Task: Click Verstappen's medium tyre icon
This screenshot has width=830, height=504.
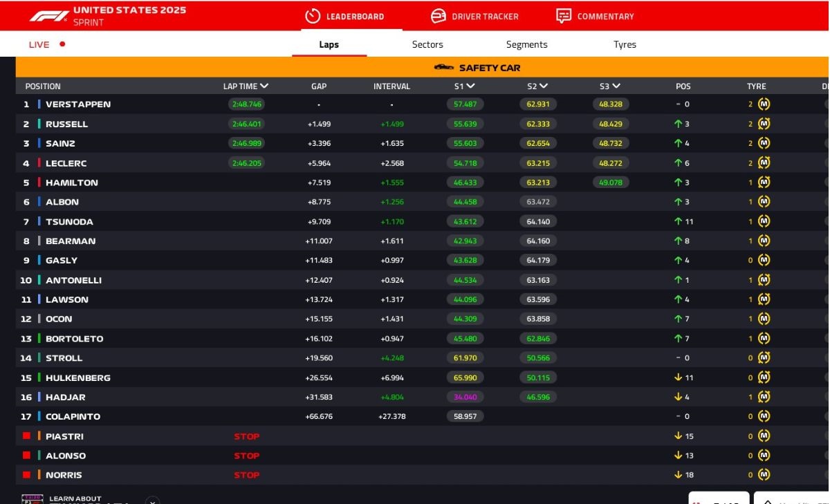Action: [x=764, y=104]
